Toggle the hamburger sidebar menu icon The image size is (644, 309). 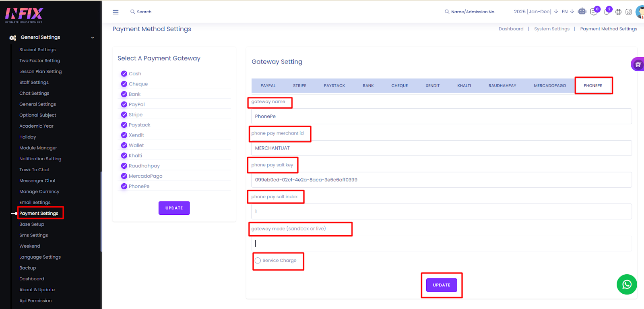click(x=116, y=12)
